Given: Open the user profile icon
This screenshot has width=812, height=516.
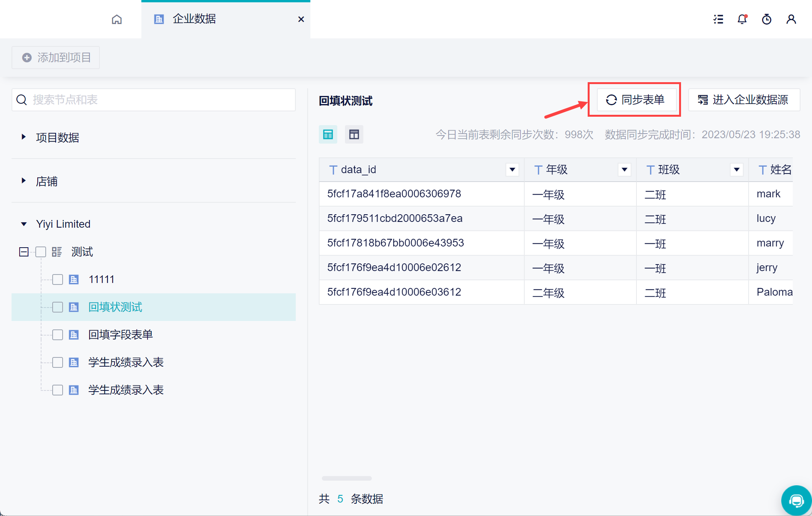Looking at the screenshot, I should (791, 19).
